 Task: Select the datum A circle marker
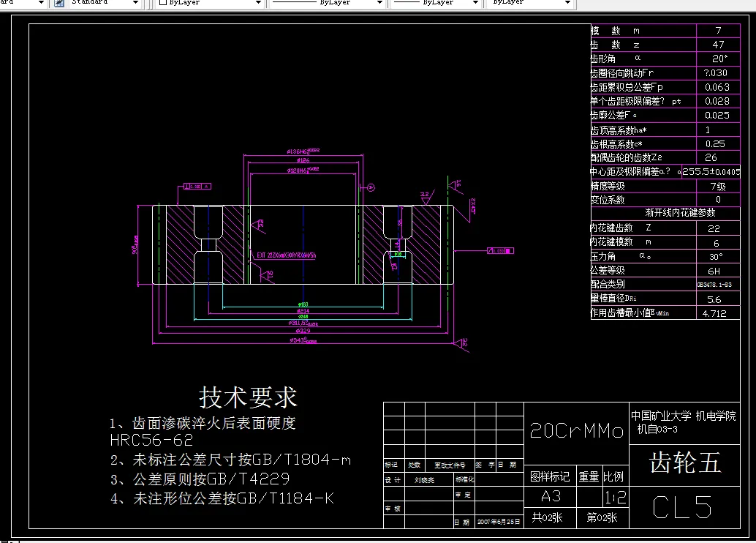[x=371, y=187]
